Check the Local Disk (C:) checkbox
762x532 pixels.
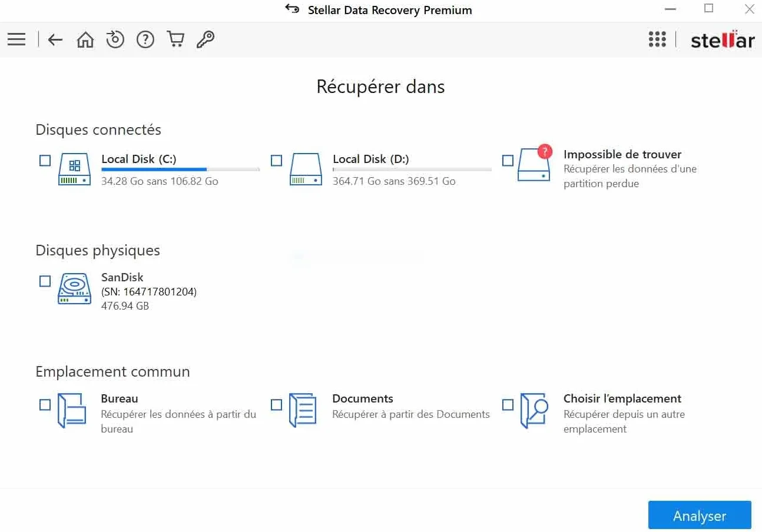pos(45,160)
